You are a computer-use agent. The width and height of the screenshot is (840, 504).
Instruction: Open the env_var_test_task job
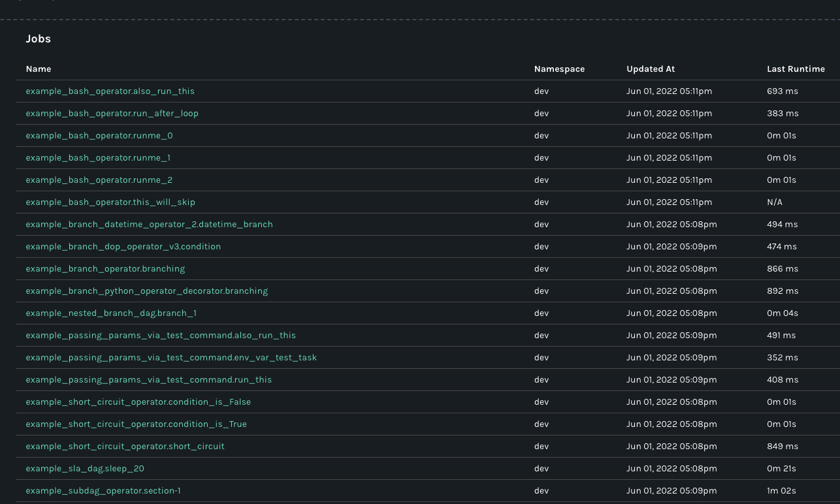pyautogui.click(x=171, y=357)
